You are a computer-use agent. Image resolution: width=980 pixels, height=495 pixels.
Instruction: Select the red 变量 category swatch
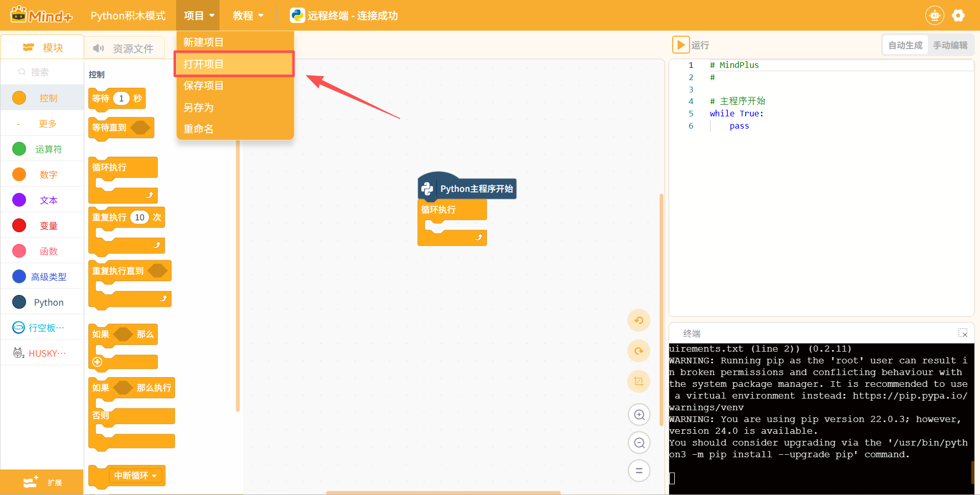click(19, 226)
